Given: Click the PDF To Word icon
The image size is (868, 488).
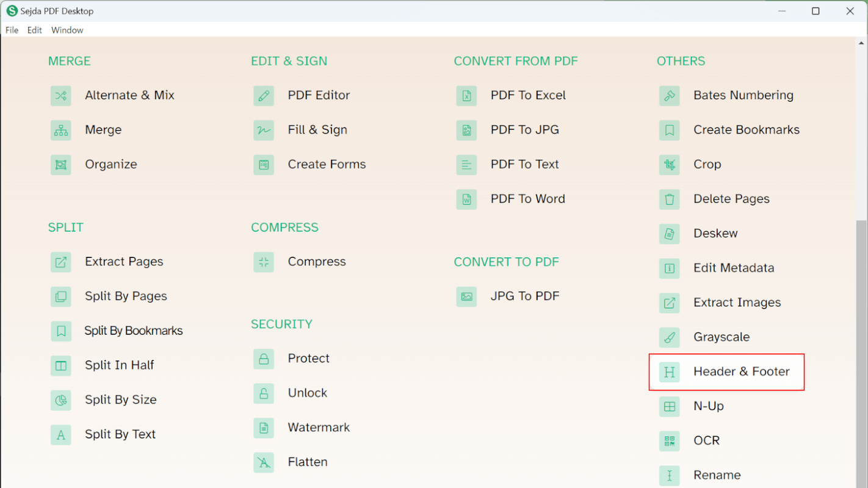Looking at the screenshot, I should (x=466, y=199).
